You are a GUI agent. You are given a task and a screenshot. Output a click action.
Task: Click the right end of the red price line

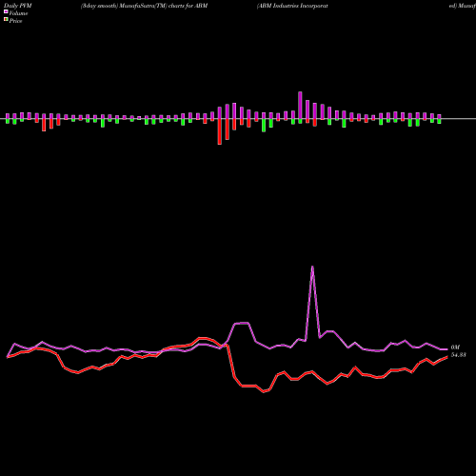click(x=447, y=357)
